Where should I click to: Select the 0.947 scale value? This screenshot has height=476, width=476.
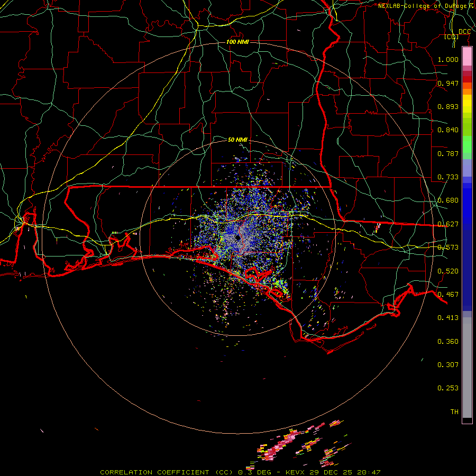click(x=448, y=83)
